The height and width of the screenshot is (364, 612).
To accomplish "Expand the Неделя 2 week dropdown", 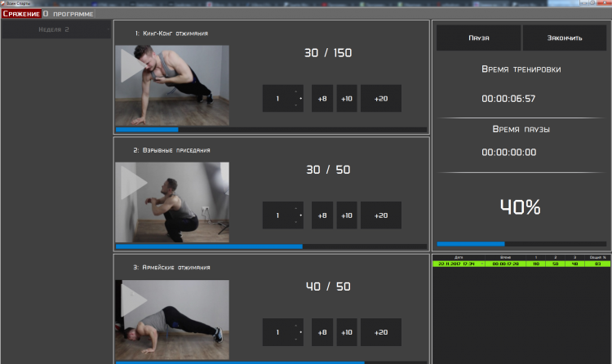I will pyautogui.click(x=55, y=29).
